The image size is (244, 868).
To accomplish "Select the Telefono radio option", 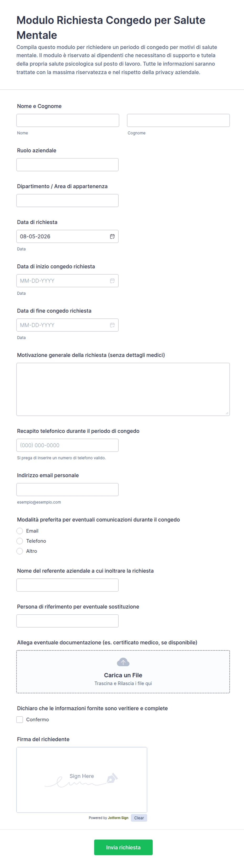I will tap(20, 541).
